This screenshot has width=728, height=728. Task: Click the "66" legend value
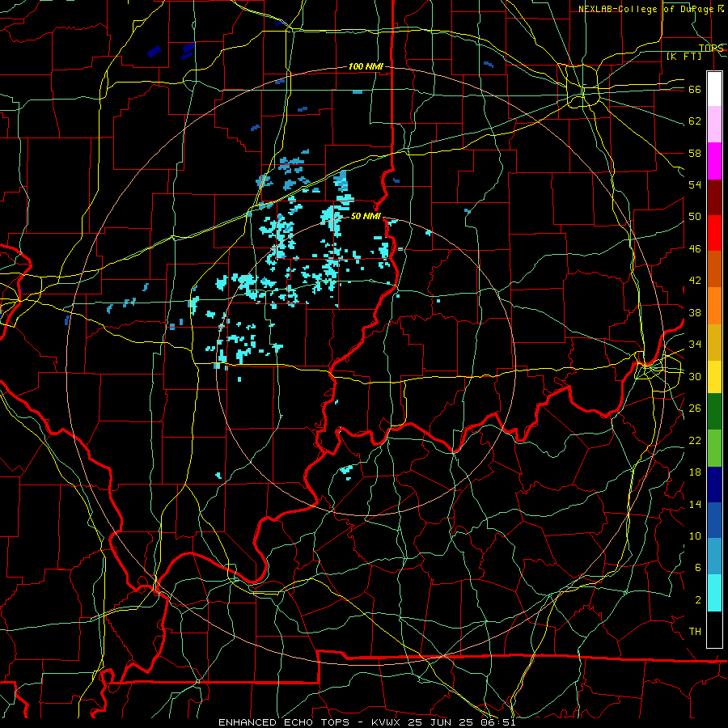[x=695, y=89]
